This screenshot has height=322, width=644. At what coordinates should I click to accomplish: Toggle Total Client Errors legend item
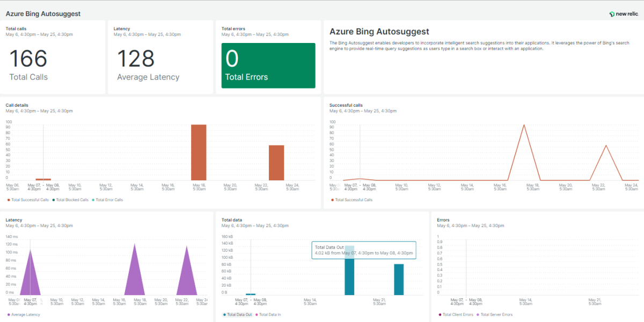click(457, 314)
